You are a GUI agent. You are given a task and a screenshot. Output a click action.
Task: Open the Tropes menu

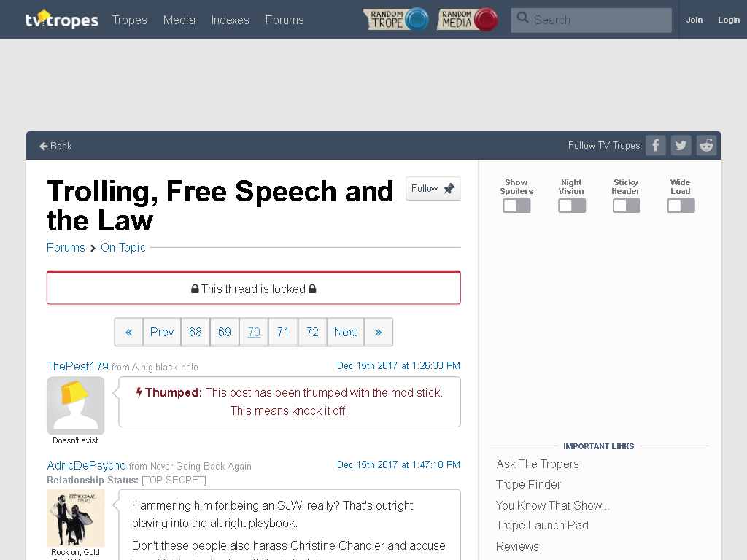coord(130,20)
